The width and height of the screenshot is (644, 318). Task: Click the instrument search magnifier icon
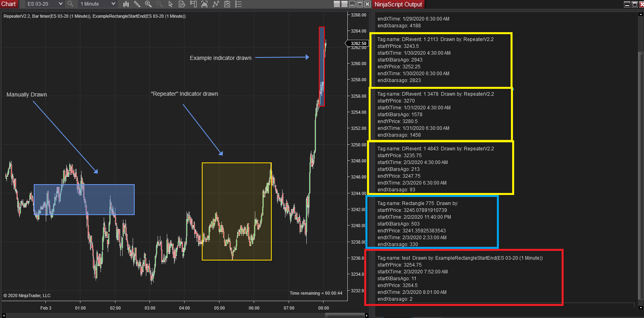(70, 4)
